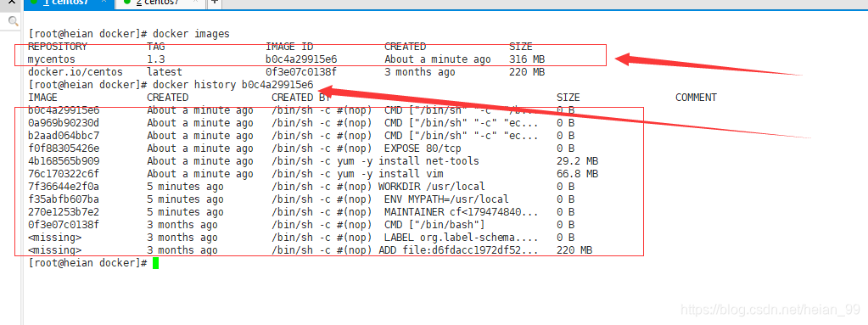The height and width of the screenshot is (325, 868).
Task: Select history layer b2aad064bbc7
Action: pyautogui.click(x=64, y=136)
